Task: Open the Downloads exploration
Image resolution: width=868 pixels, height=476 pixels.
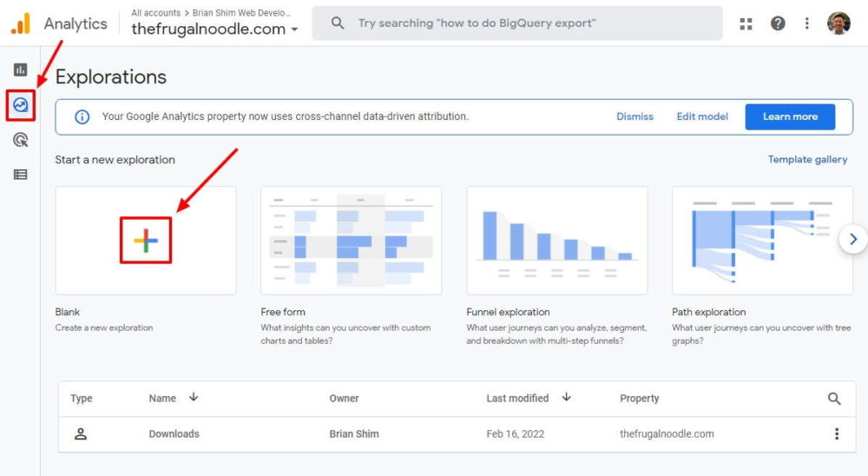Action: point(174,434)
